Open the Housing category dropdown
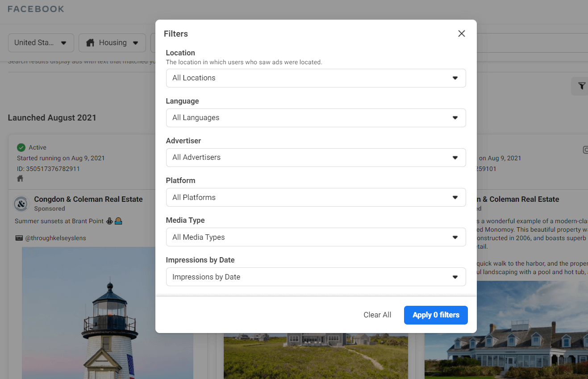Image resolution: width=588 pixels, height=379 pixels. (x=112, y=43)
